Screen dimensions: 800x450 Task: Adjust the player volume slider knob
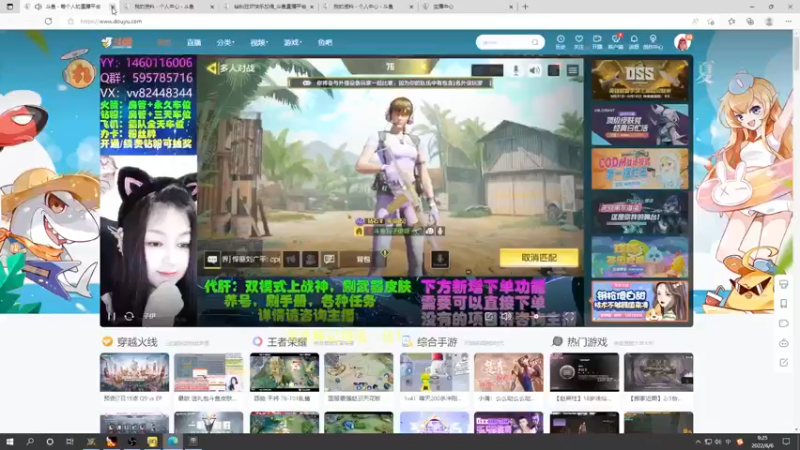(536, 316)
